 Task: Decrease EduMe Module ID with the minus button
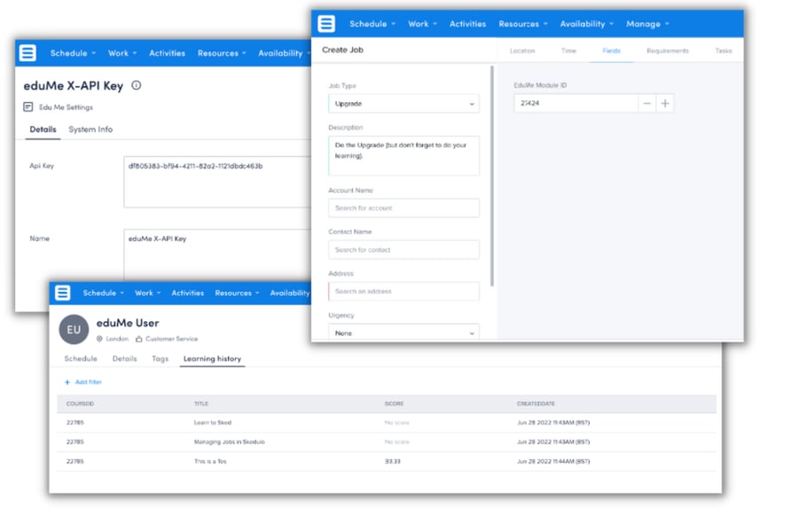pos(647,104)
